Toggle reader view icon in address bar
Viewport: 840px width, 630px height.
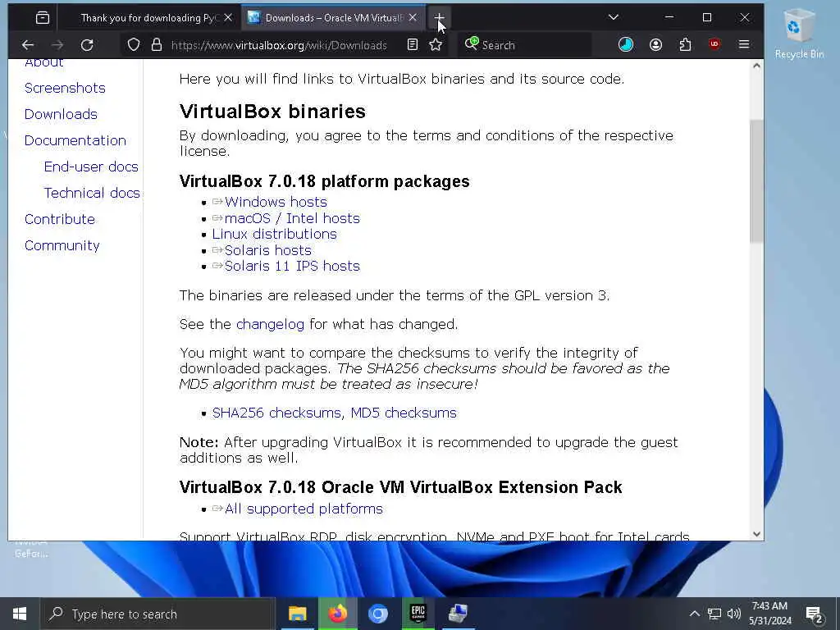click(x=412, y=45)
